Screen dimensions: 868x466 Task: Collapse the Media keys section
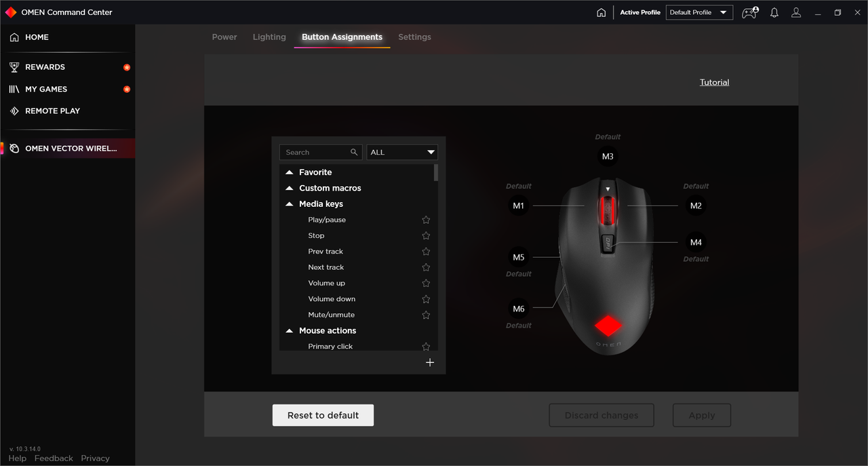pyautogui.click(x=290, y=203)
